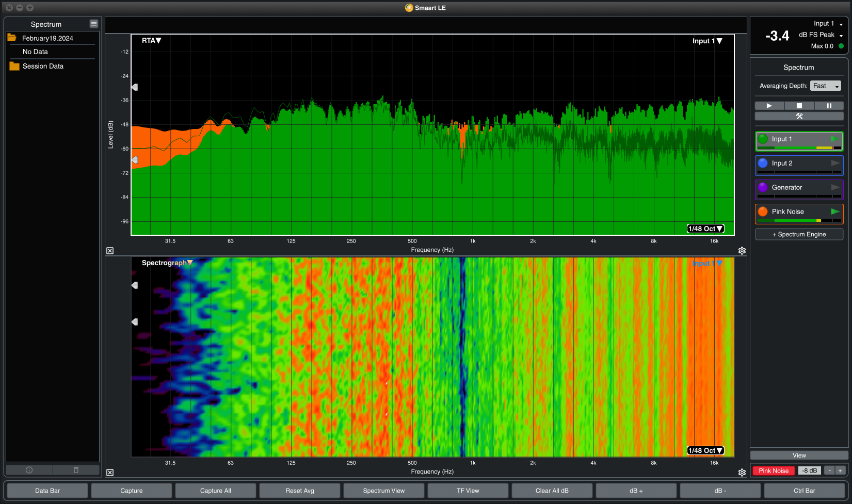Click the Spectrum panel header on right
852x504 pixels.
(799, 68)
